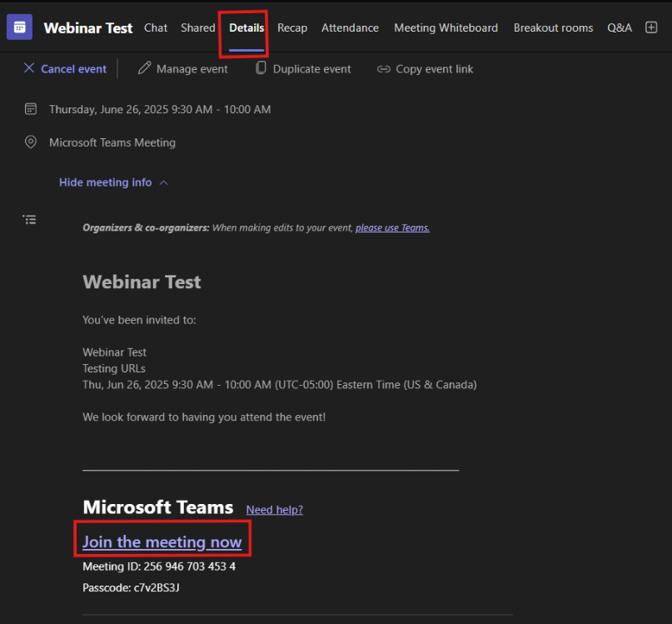
Task: Click the calendar date icon
Action: tap(31, 109)
